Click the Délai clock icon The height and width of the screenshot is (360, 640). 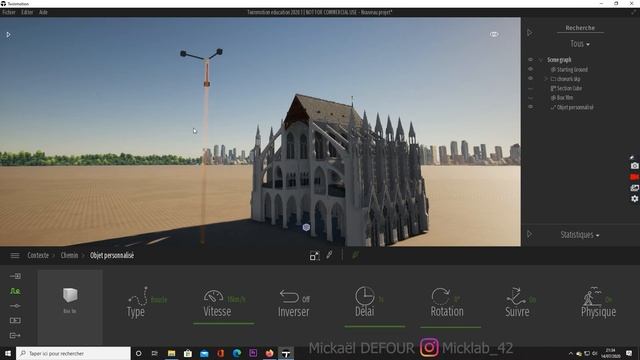(x=364, y=296)
